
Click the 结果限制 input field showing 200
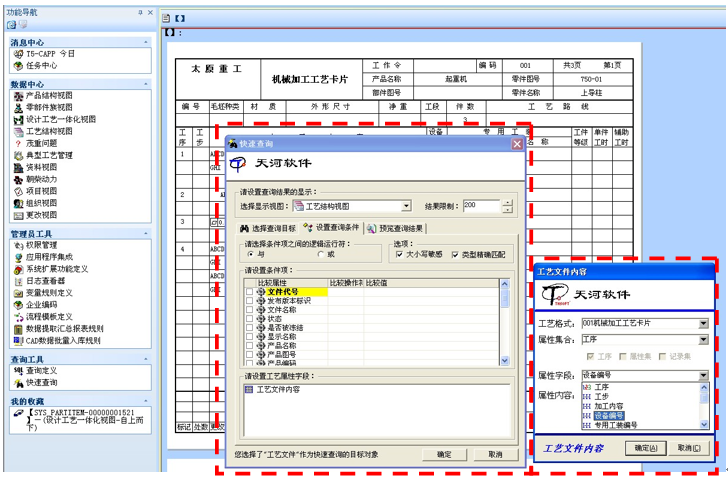pos(481,206)
